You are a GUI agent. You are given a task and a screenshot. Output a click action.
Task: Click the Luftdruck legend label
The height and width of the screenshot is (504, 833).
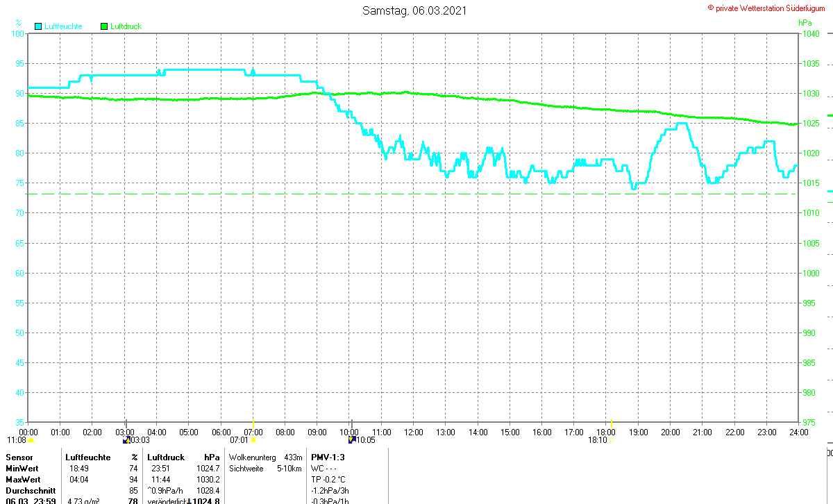pos(126,26)
